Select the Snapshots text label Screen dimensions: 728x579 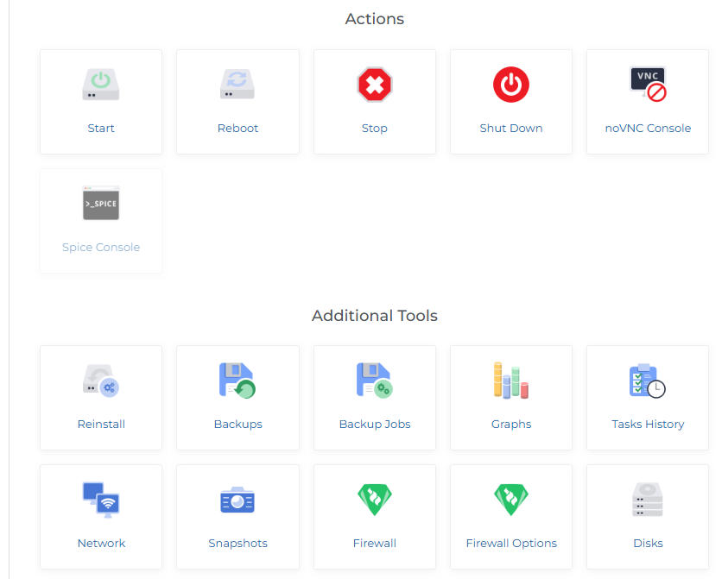[x=237, y=544]
